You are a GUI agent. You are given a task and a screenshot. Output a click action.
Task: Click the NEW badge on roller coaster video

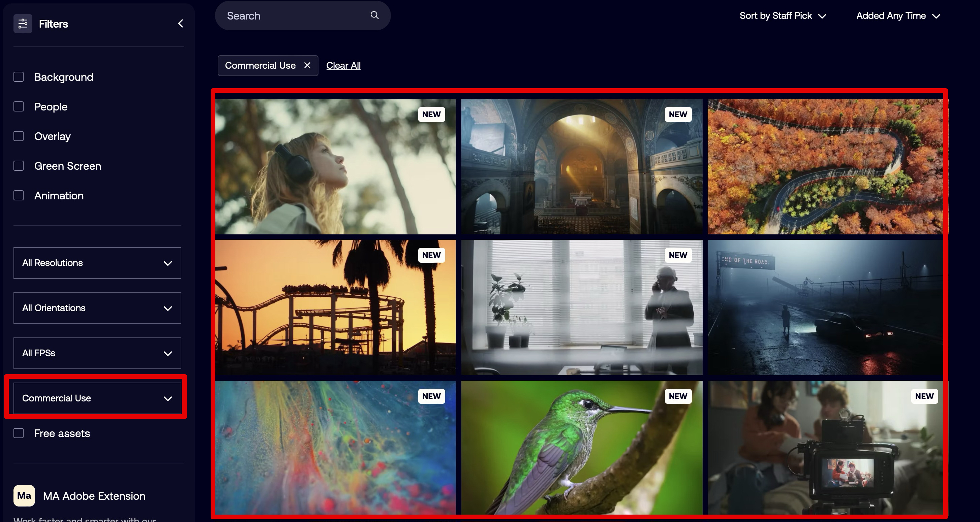tap(431, 255)
